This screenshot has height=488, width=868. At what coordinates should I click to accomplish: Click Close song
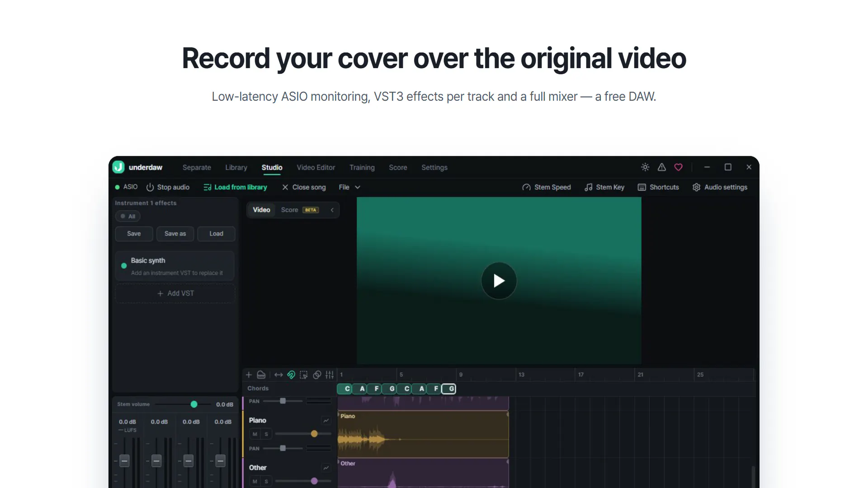(304, 187)
